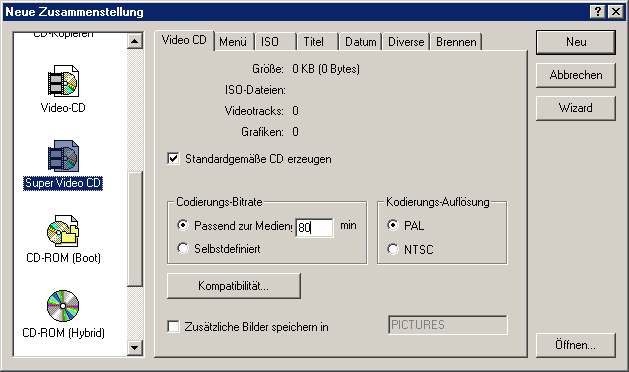The height and width of the screenshot is (372, 629).
Task: Pick the CD-ROM (Hybrid) disc icon
Action: point(63,306)
